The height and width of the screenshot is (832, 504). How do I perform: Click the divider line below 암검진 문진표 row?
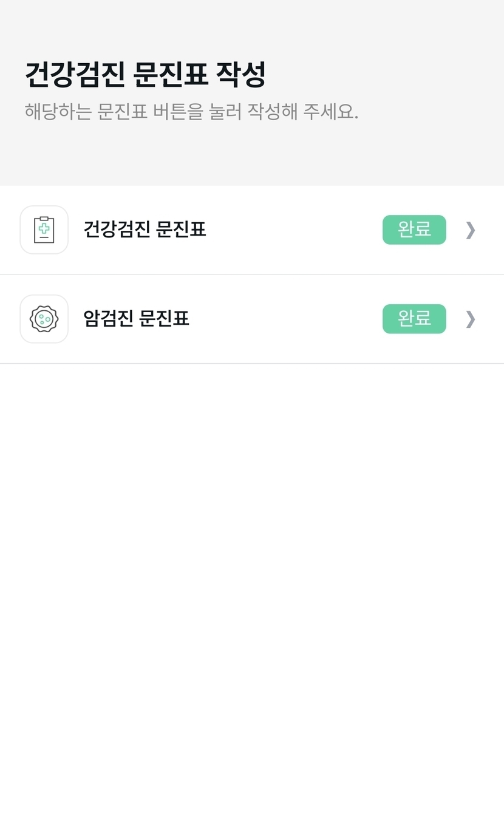[x=252, y=364]
